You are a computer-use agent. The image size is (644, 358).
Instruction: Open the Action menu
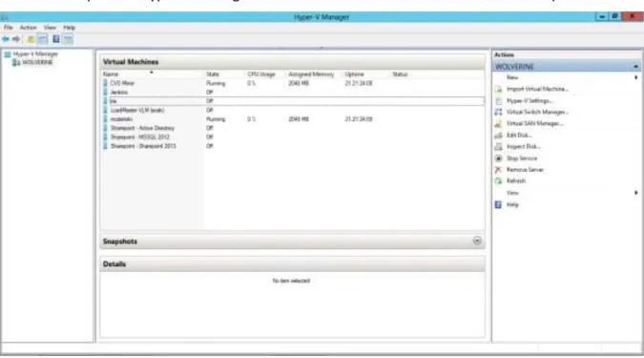(29, 28)
